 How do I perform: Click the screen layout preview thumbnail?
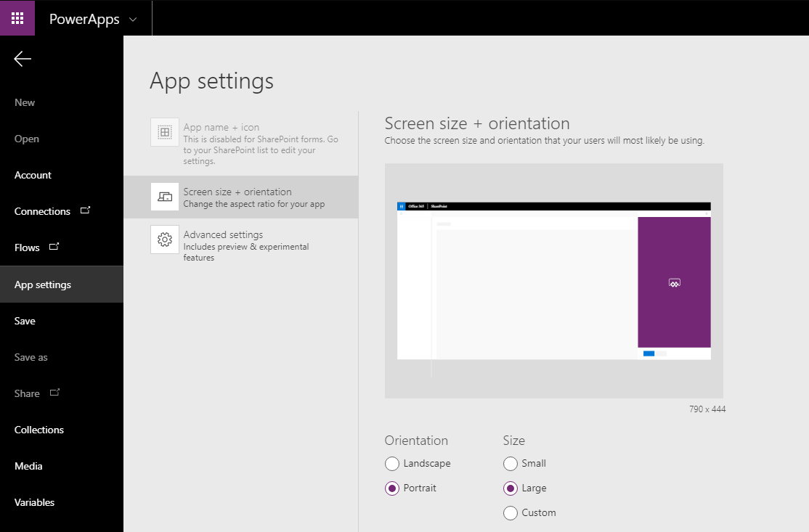pos(553,281)
